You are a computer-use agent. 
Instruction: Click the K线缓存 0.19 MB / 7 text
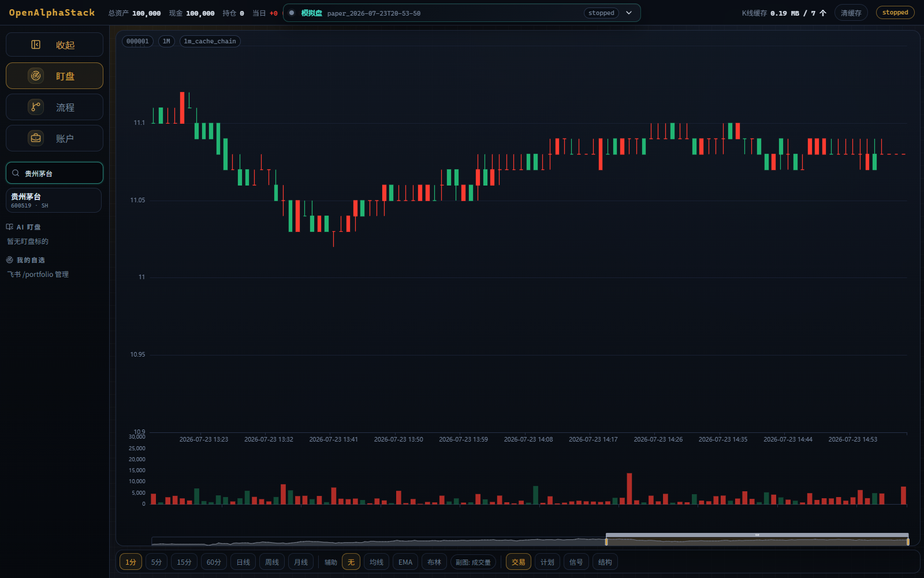coord(778,13)
